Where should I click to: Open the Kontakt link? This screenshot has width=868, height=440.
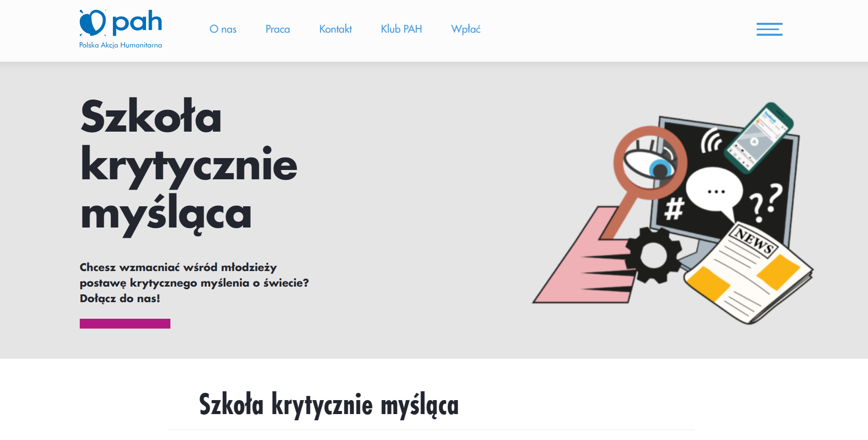tap(335, 29)
